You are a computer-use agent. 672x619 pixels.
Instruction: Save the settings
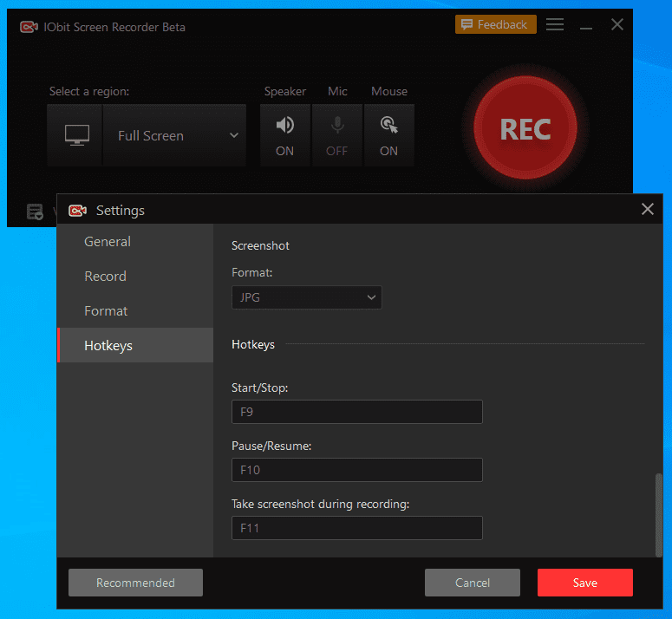coord(585,583)
